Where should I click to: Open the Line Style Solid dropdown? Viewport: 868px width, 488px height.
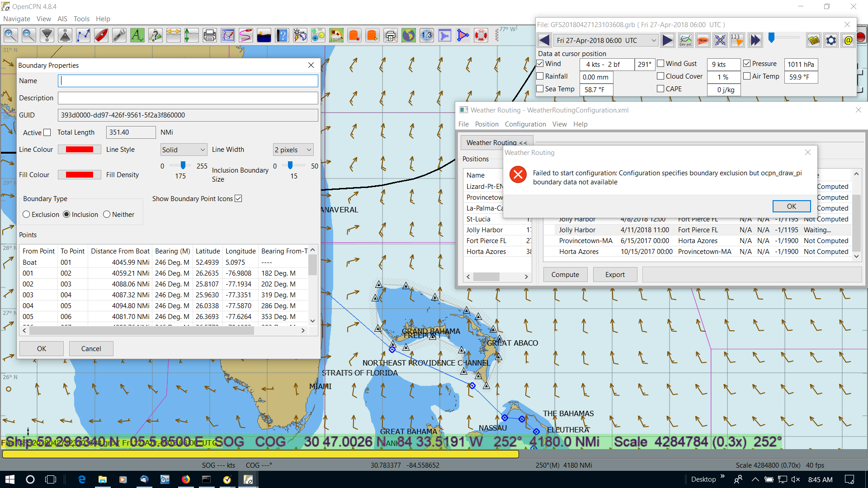coord(184,150)
